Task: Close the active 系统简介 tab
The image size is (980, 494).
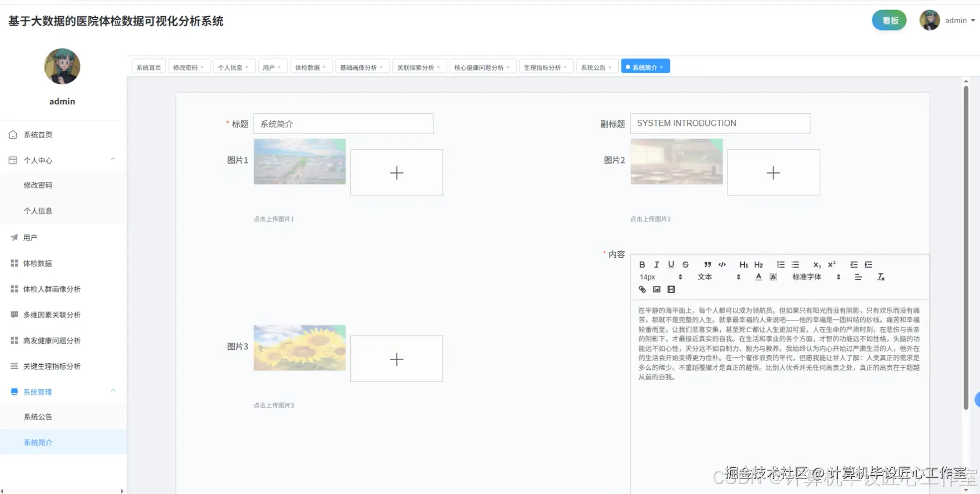Action: pyautogui.click(x=661, y=67)
